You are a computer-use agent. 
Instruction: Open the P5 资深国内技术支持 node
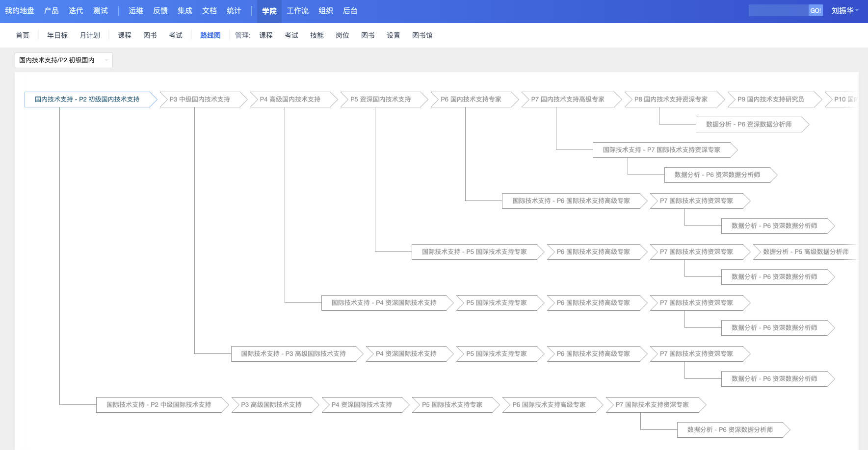[384, 100]
